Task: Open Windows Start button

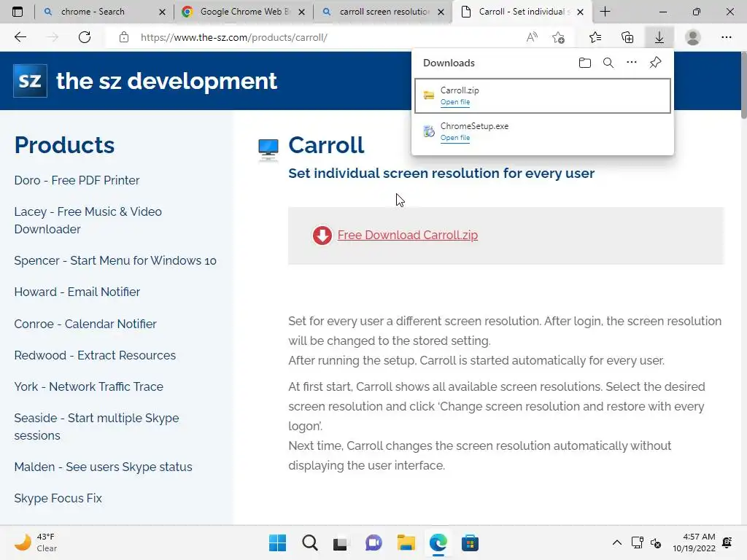Action: tap(277, 542)
